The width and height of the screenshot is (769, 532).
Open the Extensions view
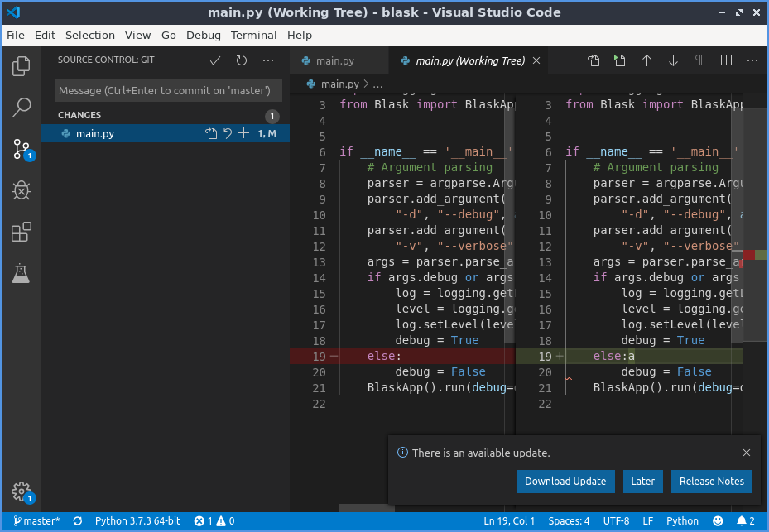(22, 232)
